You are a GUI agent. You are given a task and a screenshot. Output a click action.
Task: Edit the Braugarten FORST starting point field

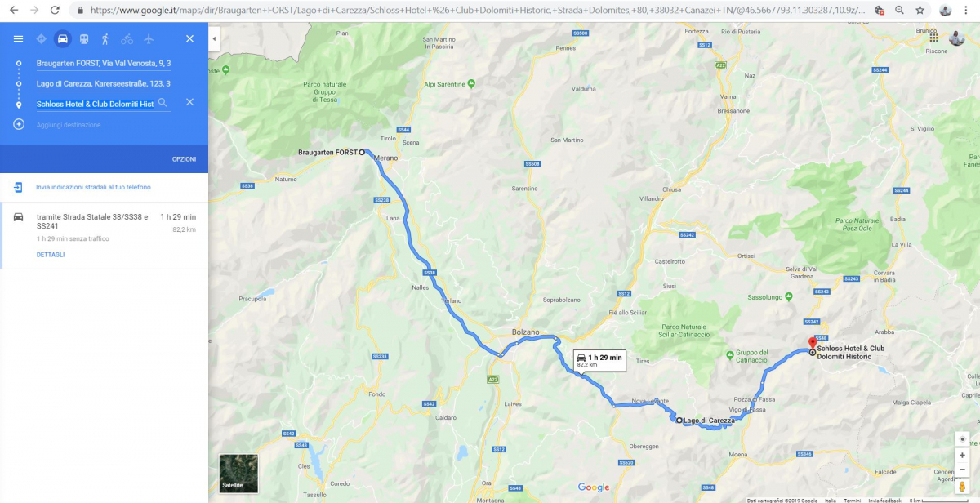pyautogui.click(x=104, y=63)
